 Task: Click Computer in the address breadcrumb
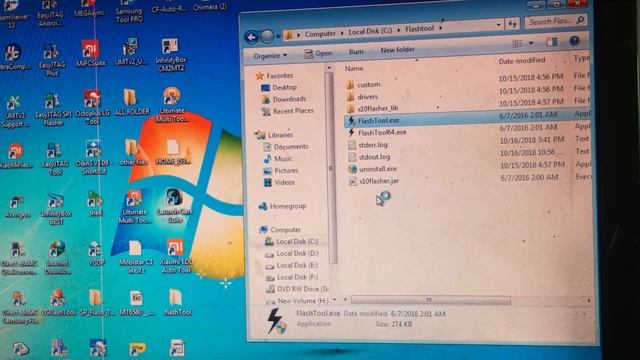click(320, 33)
